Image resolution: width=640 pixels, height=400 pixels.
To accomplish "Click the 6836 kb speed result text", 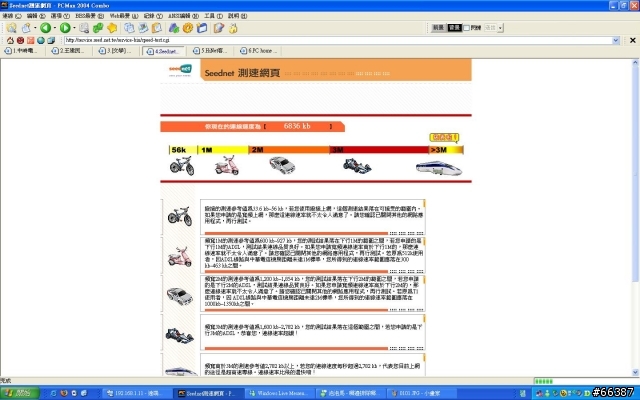I will coord(297,127).
